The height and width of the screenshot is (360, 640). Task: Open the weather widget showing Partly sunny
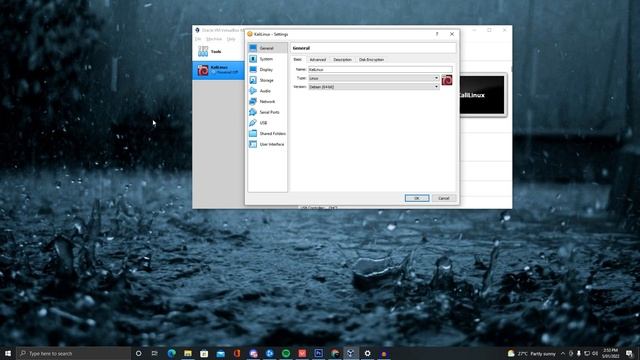[532, 353]
